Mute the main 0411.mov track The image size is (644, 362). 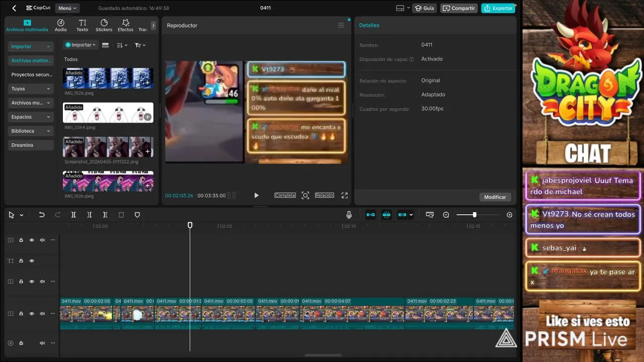[x=42, y=313]
